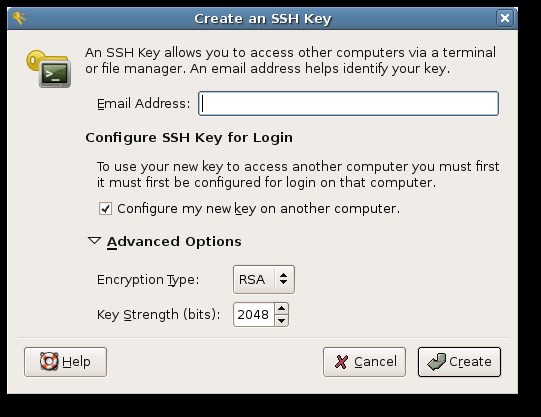This screenshot has width=541, height=417.
Task: Close the Create an SSH Key dialog
Action: [505, 18]
